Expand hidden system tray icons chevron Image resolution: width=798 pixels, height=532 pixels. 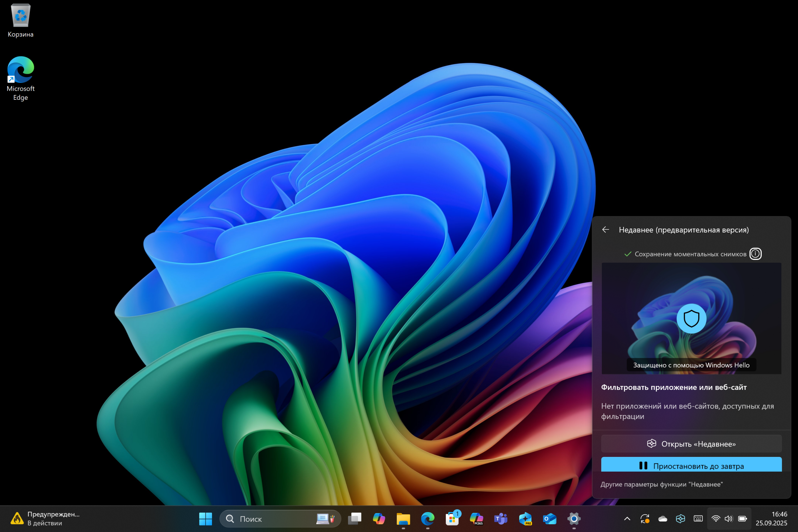627,518
